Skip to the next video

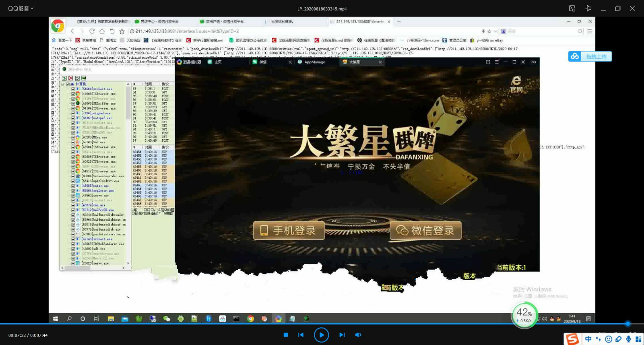(x=342, y=335)
